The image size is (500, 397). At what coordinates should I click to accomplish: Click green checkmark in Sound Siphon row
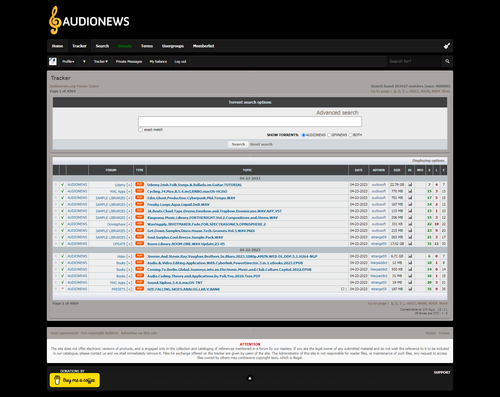click(62, 282)
